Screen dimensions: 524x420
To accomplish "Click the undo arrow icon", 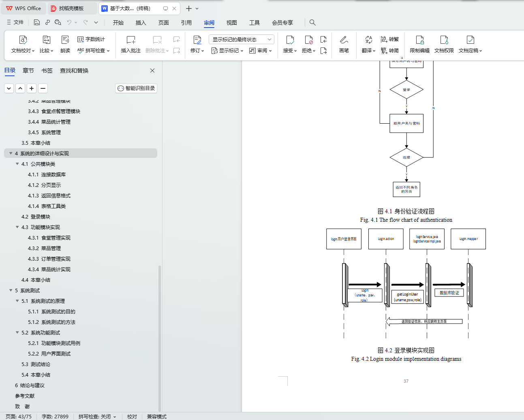I will pos(69,23).
